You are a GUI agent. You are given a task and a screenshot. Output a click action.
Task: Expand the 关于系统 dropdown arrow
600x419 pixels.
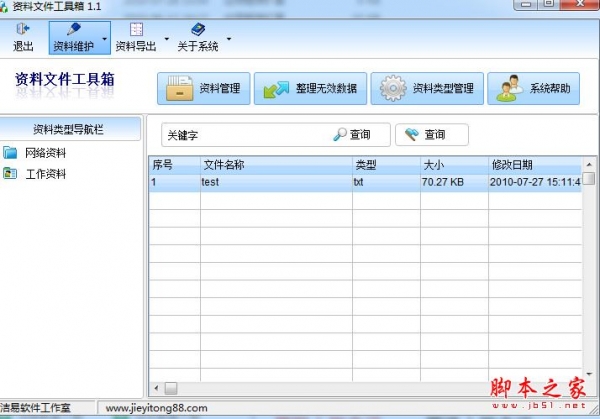(229, 39)
